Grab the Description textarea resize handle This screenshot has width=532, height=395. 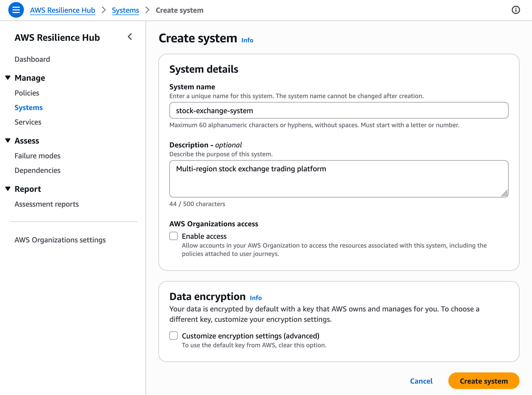pos(504,194)
